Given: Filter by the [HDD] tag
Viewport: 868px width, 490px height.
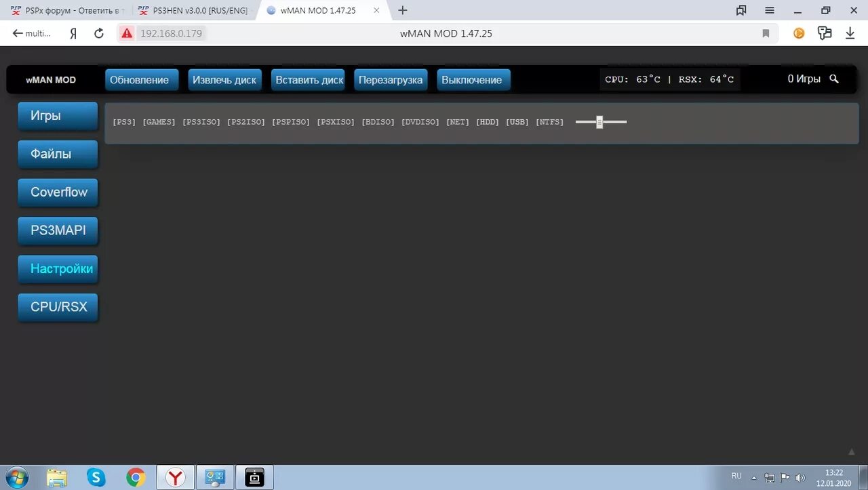Looking at the screenshot, I should click(x=488, y=122).
